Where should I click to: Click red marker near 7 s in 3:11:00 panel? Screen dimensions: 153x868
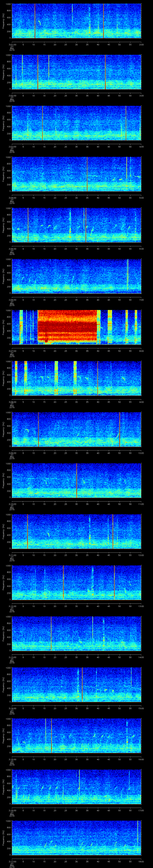pos(28,531)
